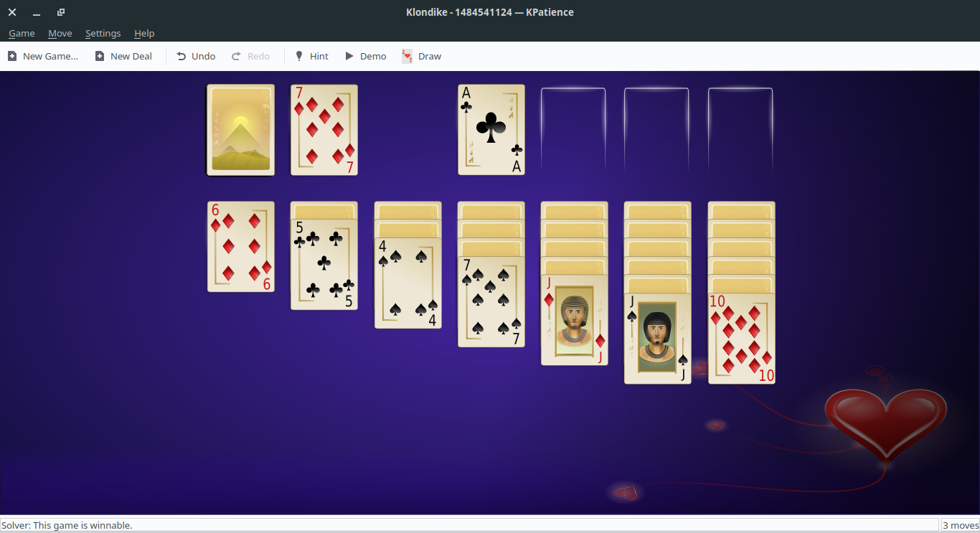The height and width of the screenshot is (533, 980).
Task: Open the Settings menu
Action: pos(103,33)
